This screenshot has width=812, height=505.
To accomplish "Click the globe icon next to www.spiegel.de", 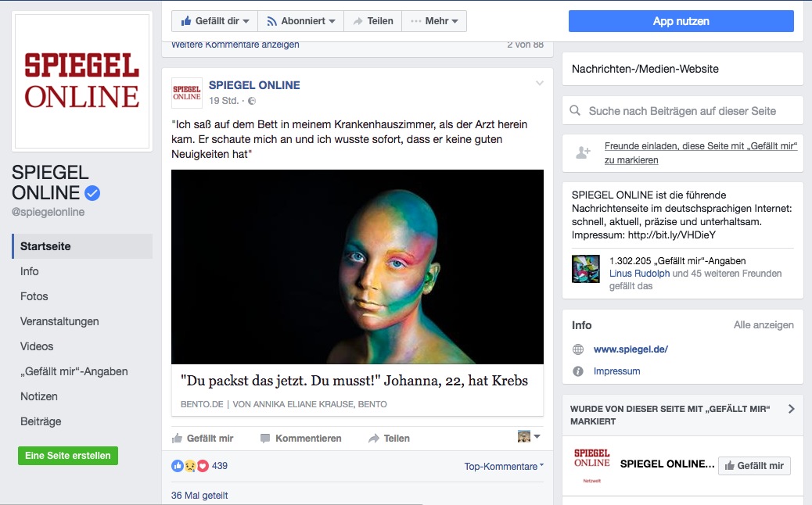I will pyautogui.click(x=578, y=349).
